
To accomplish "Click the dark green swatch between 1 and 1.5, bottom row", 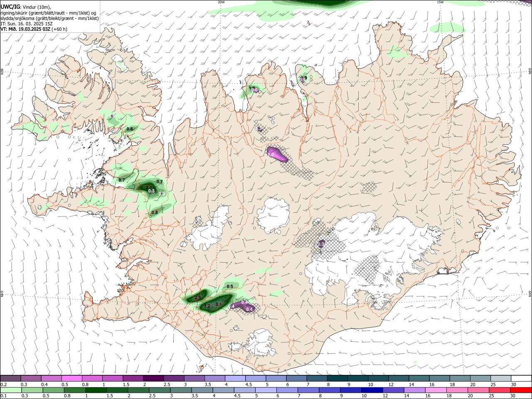I will click(96, 390).
